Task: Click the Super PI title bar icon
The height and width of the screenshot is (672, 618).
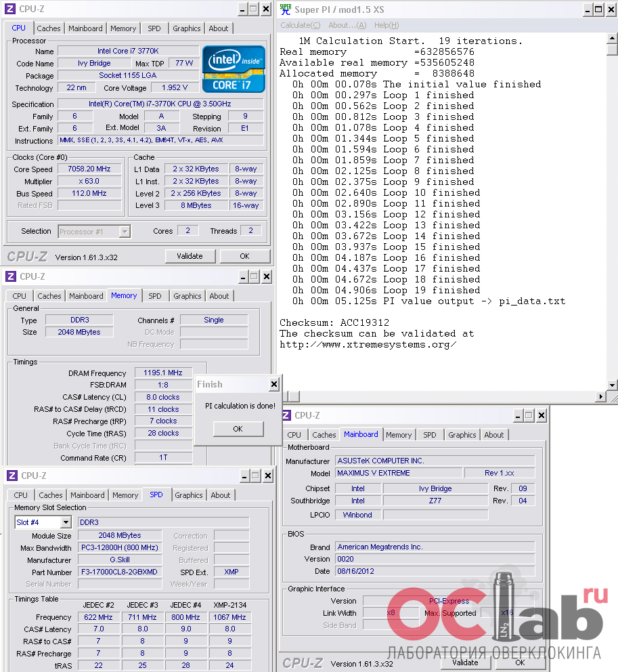Action: [285, 9]
